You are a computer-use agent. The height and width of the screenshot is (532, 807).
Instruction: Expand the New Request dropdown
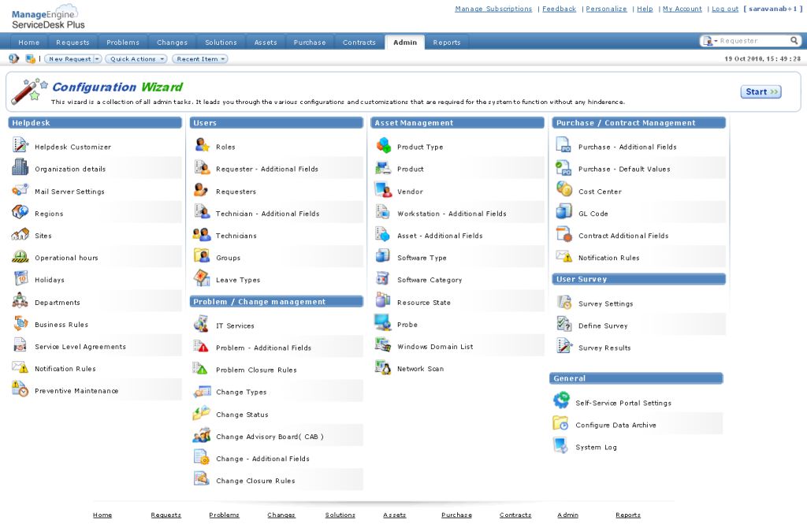point(97,59)
